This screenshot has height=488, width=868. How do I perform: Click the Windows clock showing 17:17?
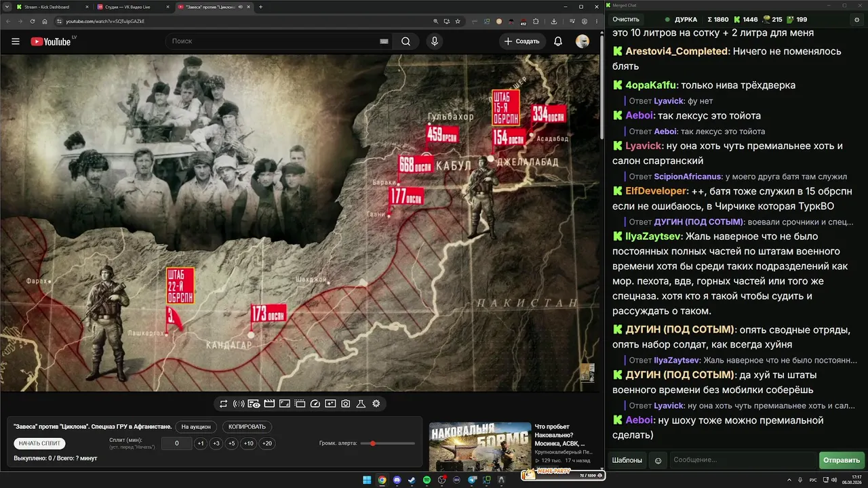(x=850, y=480)
